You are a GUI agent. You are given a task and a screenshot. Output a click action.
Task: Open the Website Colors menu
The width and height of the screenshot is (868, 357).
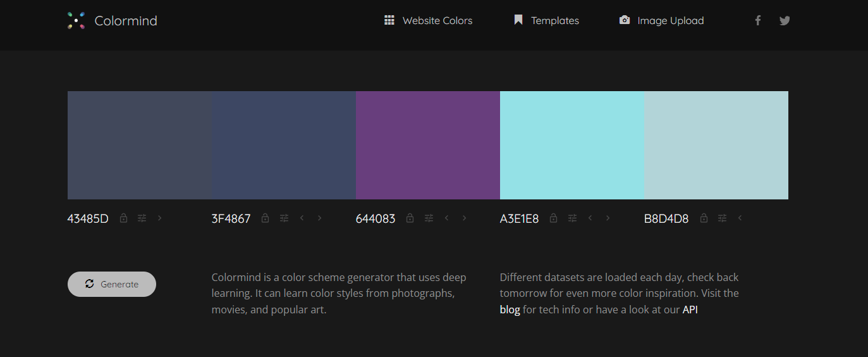[429, 21]
